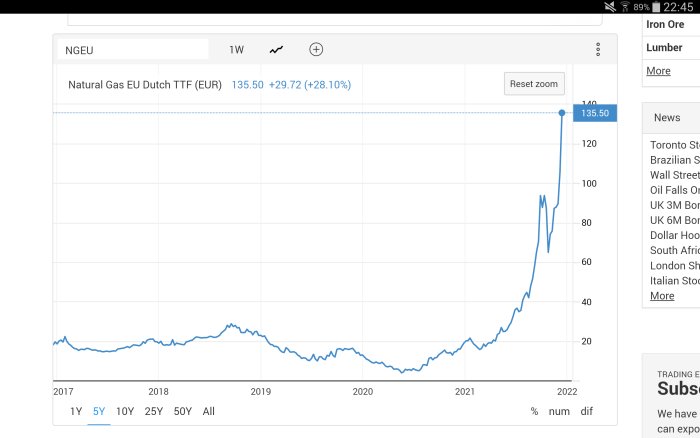
Task: Click the 100 y-axis label
Action: tap(589, 184)
